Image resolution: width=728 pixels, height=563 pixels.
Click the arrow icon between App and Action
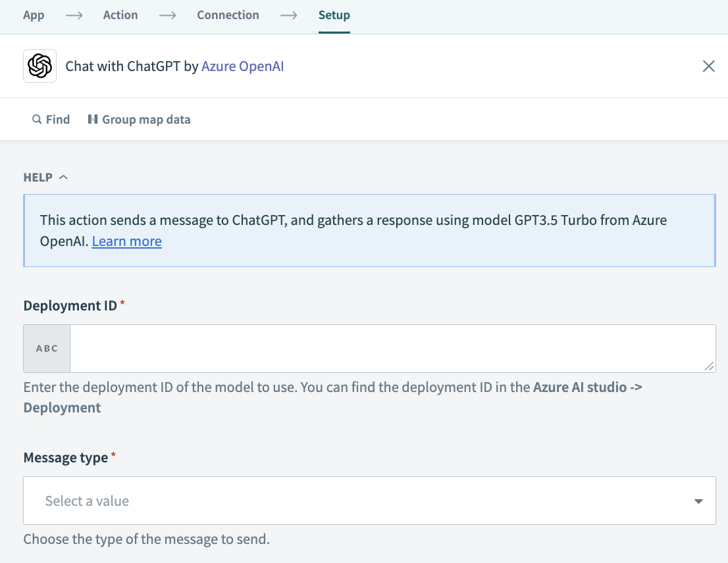pos(74,14)
